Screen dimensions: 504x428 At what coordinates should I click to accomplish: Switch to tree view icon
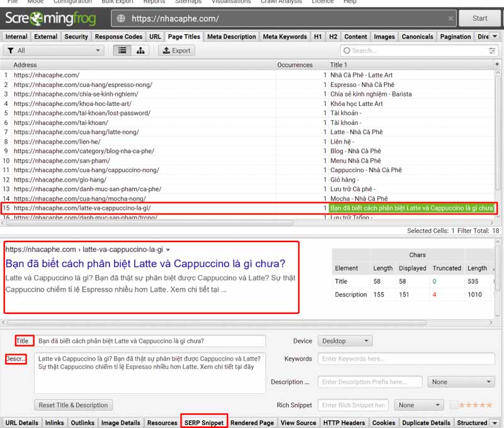pyautogui.click(x=140, y=50)
